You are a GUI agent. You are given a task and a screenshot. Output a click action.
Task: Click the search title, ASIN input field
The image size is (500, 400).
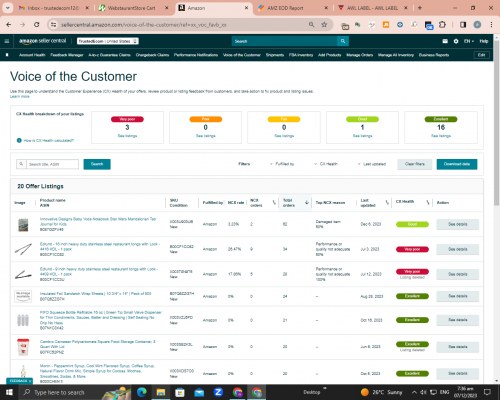pyautogui.click(x=52, y=164)
